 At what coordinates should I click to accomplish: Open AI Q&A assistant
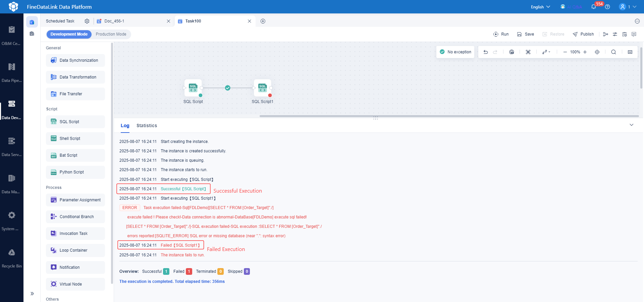click(572, 7)
